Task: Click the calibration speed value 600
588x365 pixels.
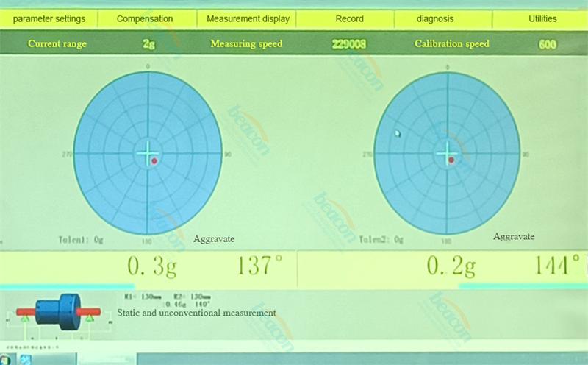Action: pos(547,44)
